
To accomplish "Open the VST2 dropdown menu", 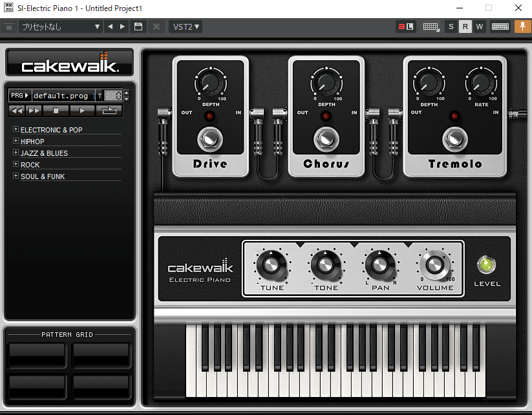I will coord(186,27).
